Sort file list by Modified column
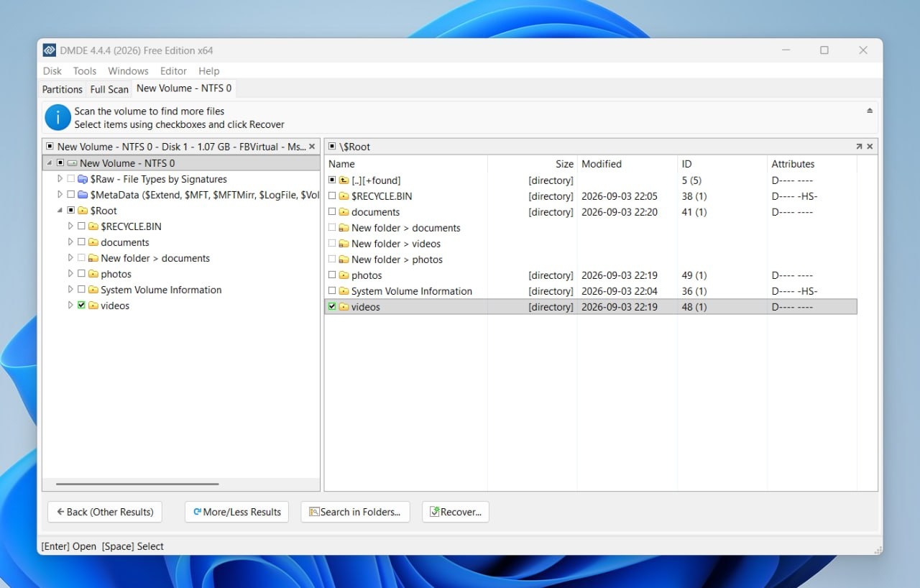 click(627, 164)
